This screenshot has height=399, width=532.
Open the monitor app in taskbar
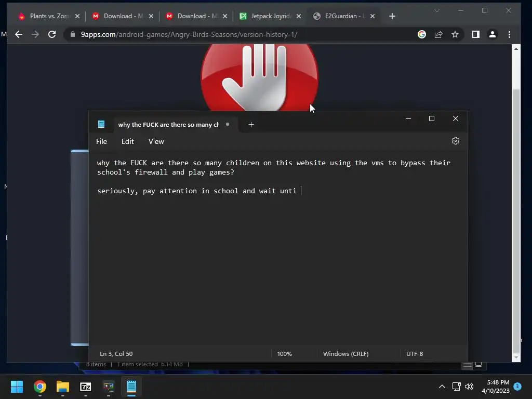click(x=109, y=387)
